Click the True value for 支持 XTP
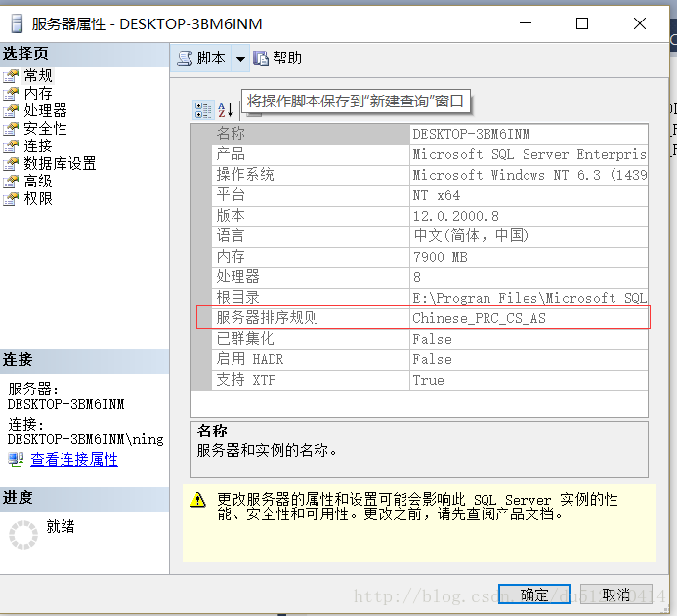677x616 pixels. click(x=428, y=380)
